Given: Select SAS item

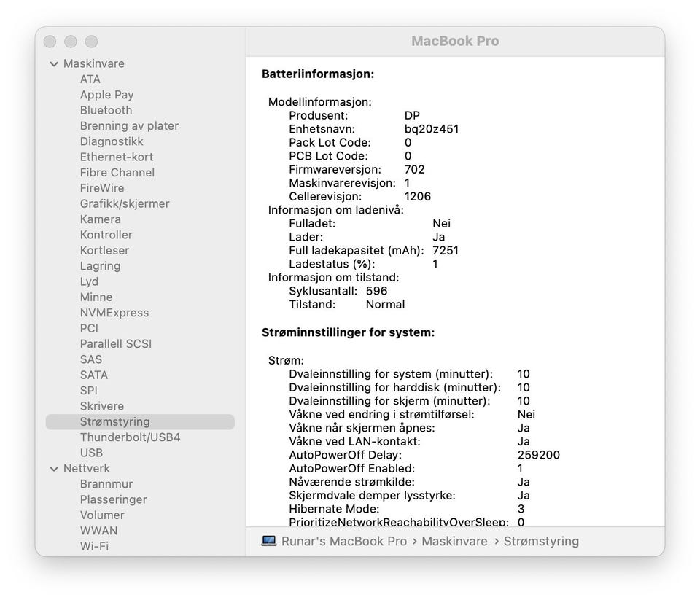Looking at the screenshot, I should pos(91,360).
